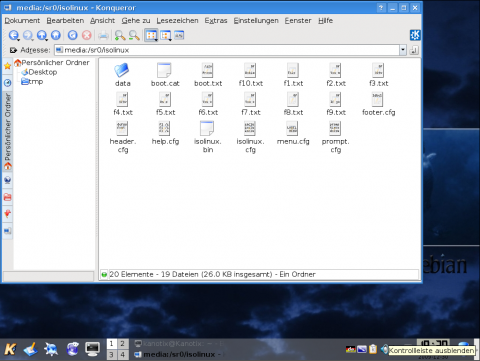
Task: Open the Bearbeiten menu
Action: point(65,21)
